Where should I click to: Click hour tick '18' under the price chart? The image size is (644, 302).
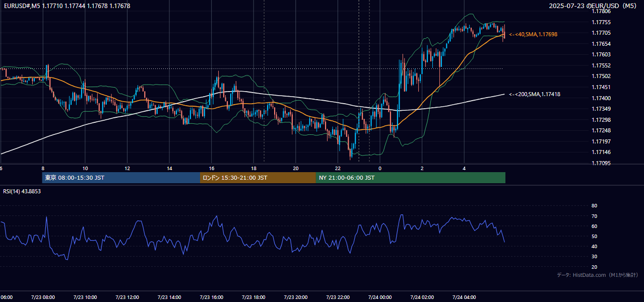(x=253, y=169)
